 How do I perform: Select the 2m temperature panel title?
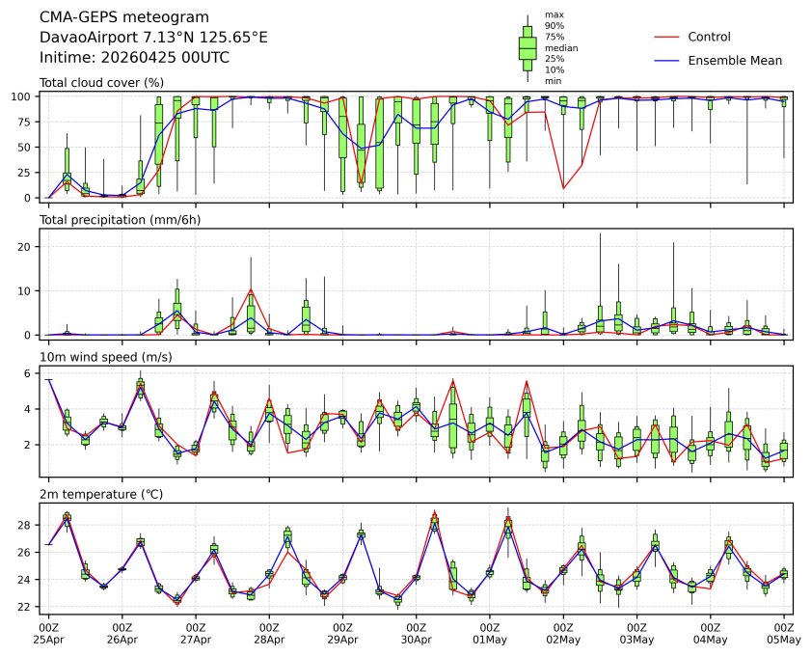[101, 494]
